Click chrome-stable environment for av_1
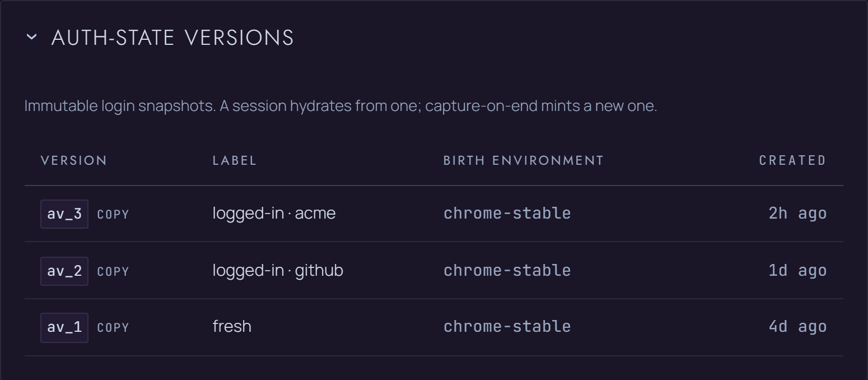868x380 pixels. 507,327
